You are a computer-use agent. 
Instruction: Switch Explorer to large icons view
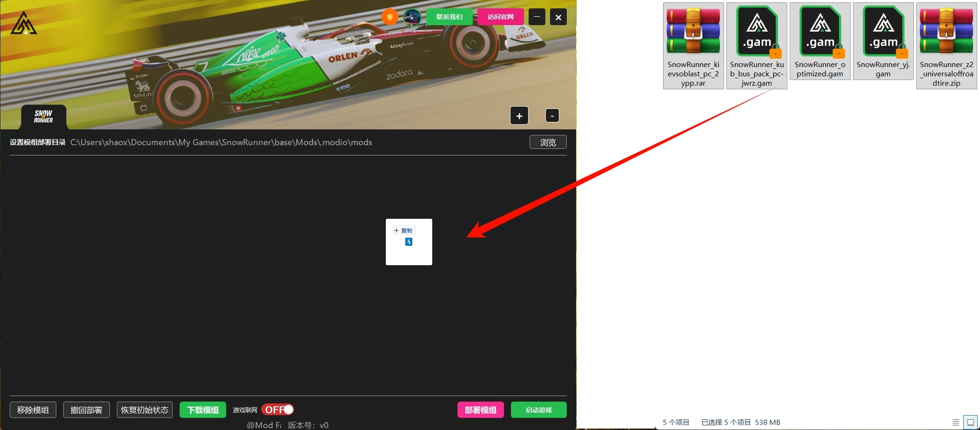[x=970, y=422]
